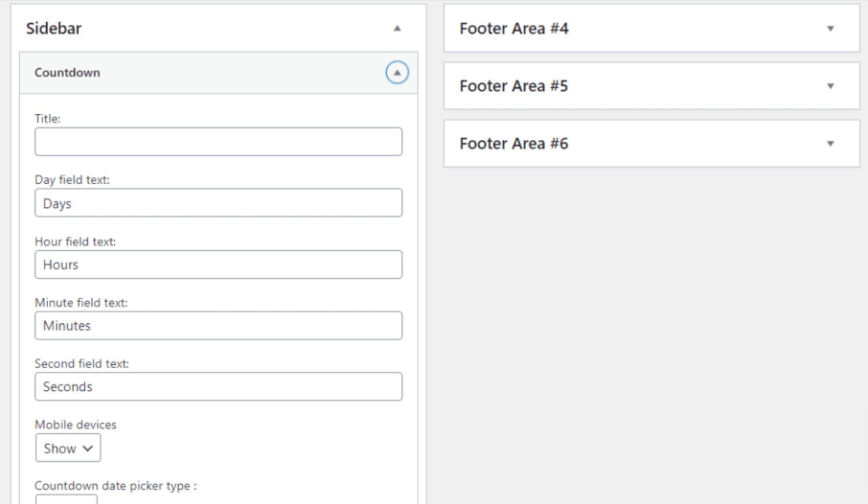This screenshot has width=868, height=504.
Task: Open the Mobile devices Show dropdown
Action: coord(68,448)
